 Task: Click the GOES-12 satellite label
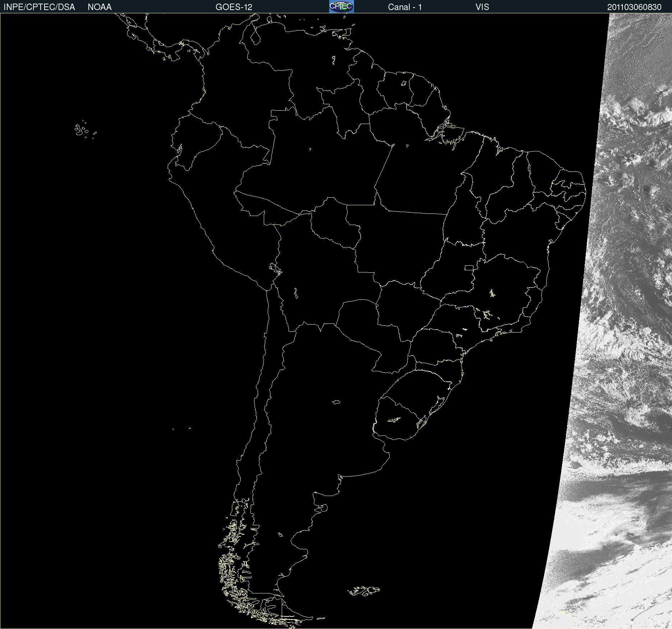click(234, 7)
